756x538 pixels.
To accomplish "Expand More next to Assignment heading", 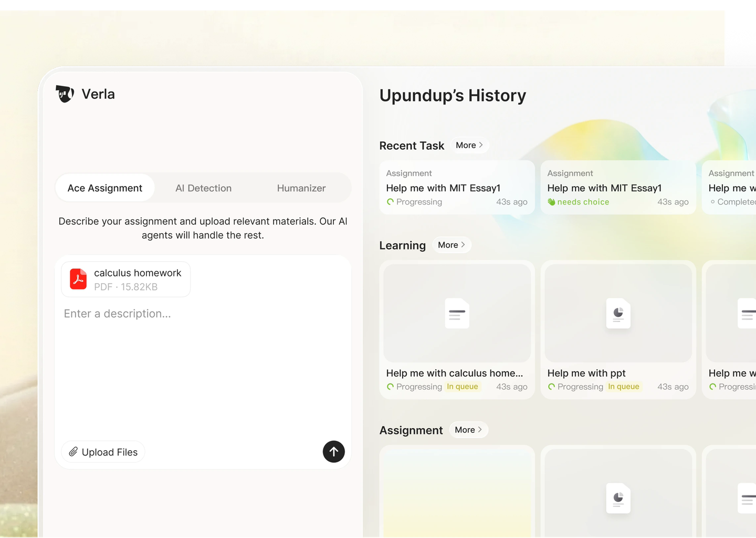I will (x=468, y=430).
